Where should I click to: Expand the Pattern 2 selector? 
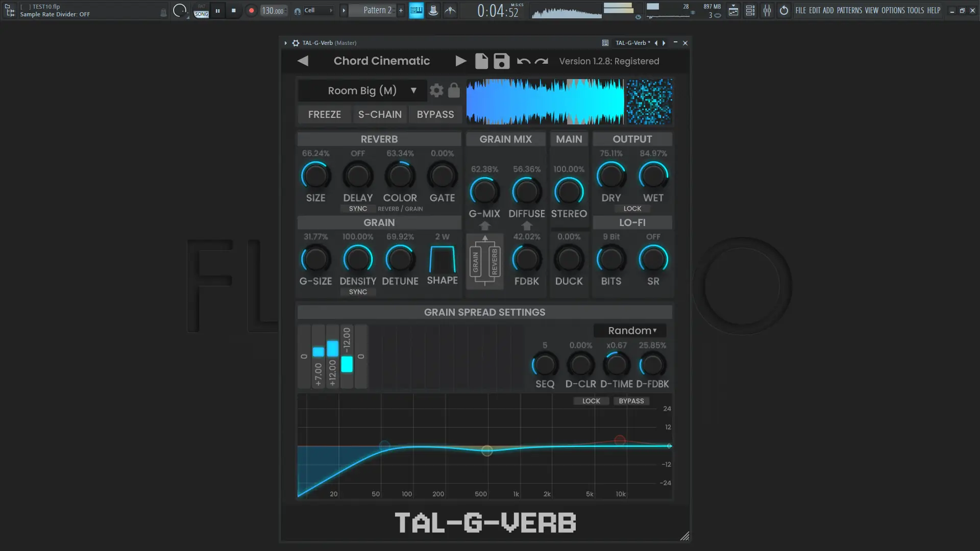[x=377, y=10]
